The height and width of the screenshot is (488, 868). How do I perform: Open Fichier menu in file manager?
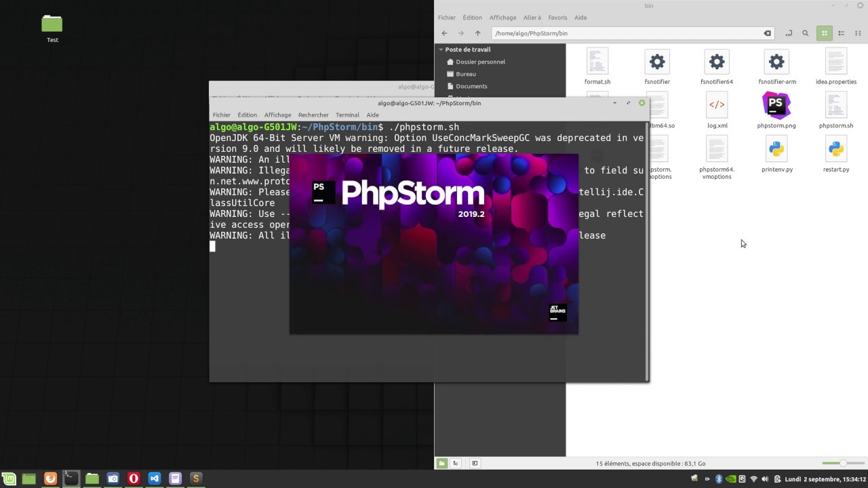(x=447, y=18)
